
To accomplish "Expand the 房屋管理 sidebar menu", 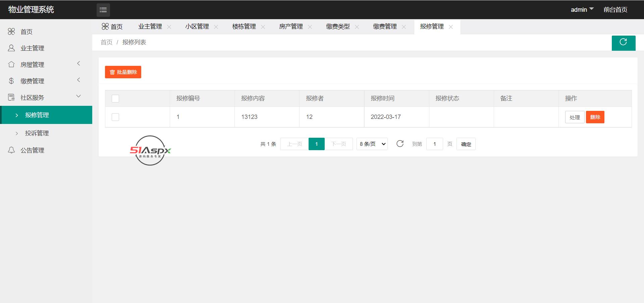I will tap(32, 64).
